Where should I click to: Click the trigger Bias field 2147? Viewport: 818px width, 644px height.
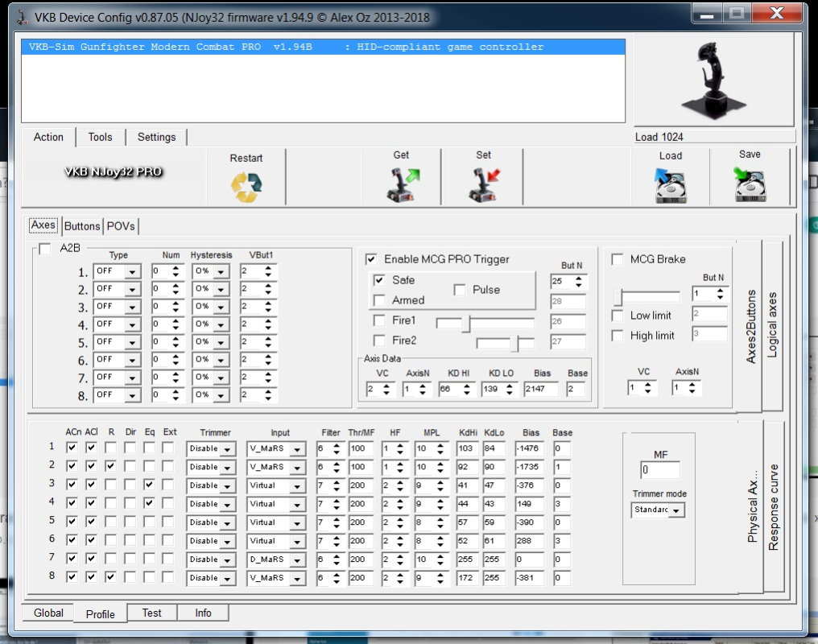(x=540, y=389)
